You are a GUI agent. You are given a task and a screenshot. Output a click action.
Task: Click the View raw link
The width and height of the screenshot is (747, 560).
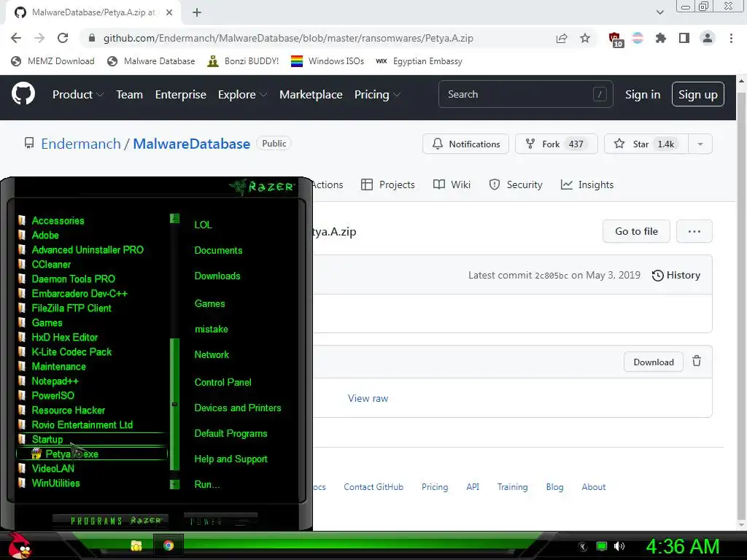point(368,398)
